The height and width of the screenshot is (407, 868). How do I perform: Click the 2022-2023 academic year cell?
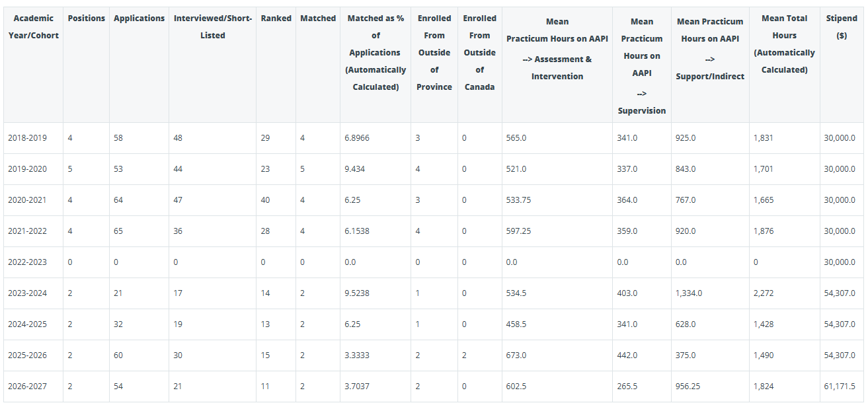27,262
